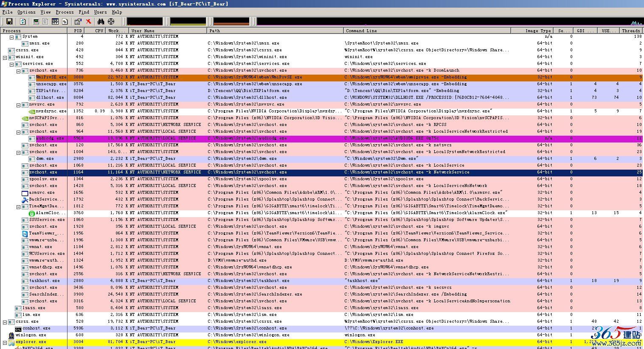Click the binoculars Find Handle or DLL icon
The height and width of the screenshot is (349, 644).
pos(101,21)
